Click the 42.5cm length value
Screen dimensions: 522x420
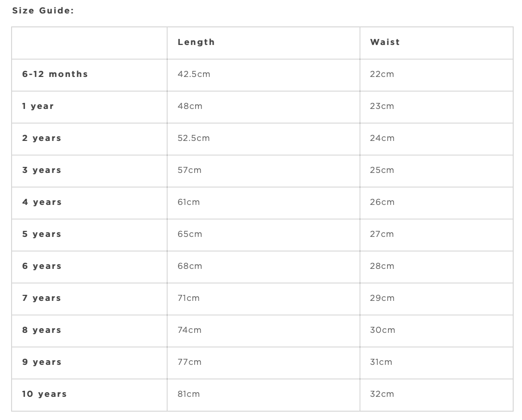(x=194, y=74)
